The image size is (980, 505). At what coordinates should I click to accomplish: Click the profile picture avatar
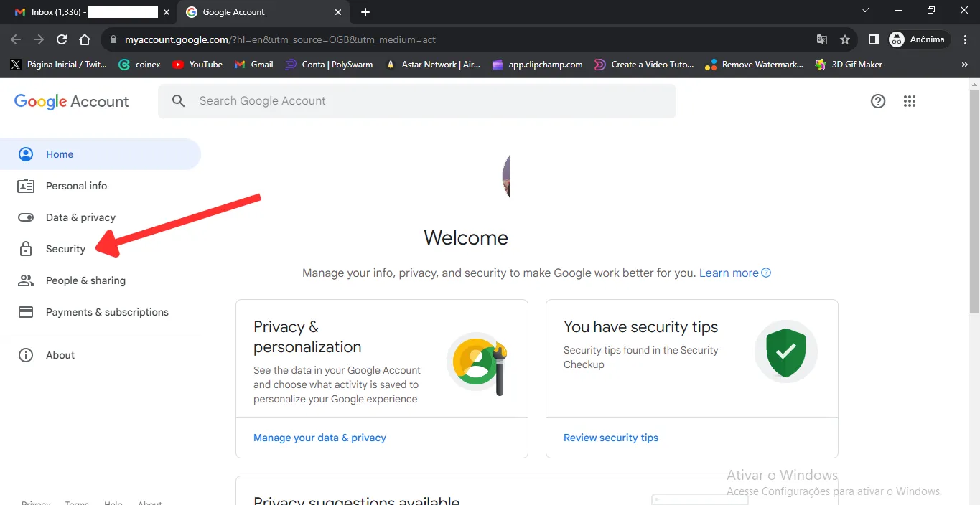click(506, 176)
